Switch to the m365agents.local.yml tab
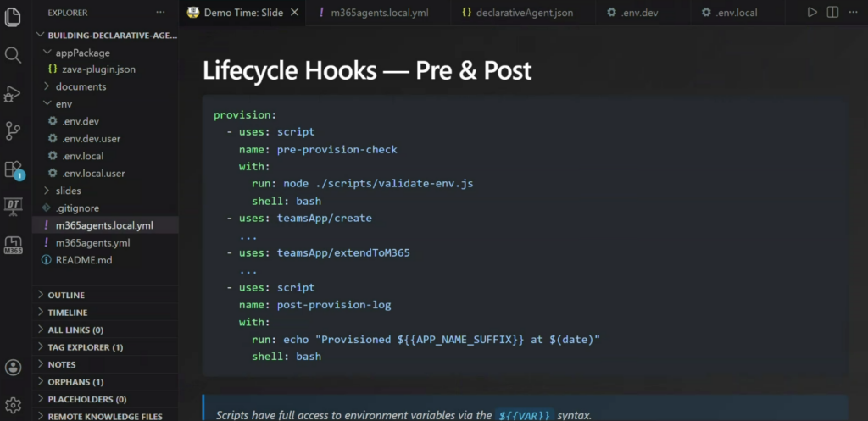868x421 pixels. tap(378, 13)
